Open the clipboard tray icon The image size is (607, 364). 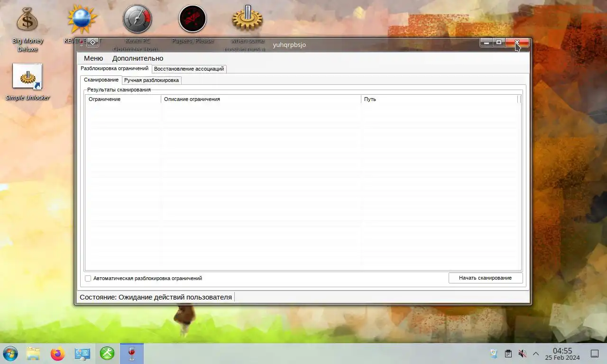(508, 354)
